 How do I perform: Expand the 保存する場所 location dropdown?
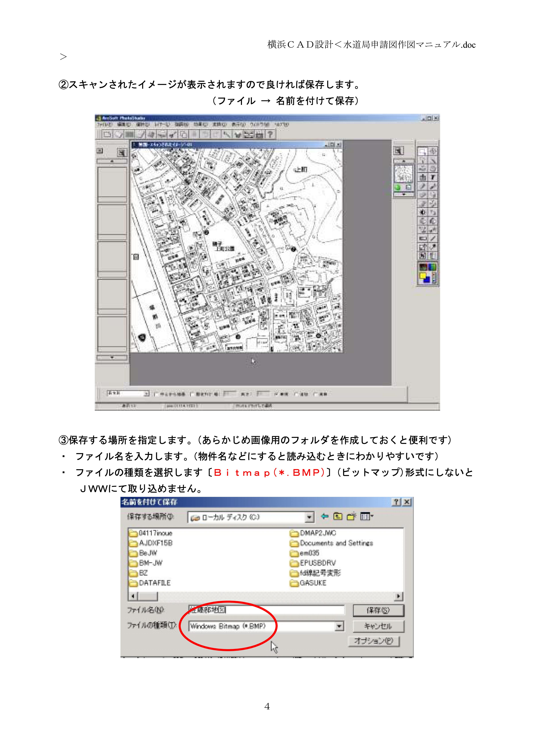[309, 517]
